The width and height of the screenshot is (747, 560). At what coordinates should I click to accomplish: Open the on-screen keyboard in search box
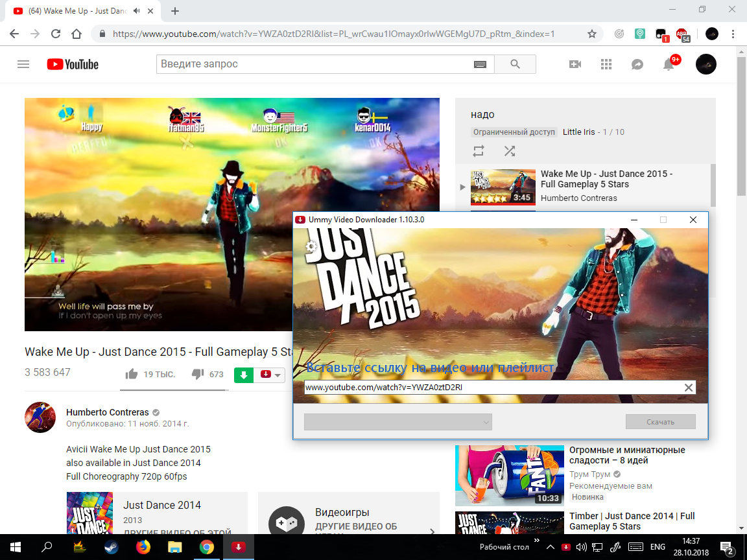pyautogui.click(x=480, y=64)
